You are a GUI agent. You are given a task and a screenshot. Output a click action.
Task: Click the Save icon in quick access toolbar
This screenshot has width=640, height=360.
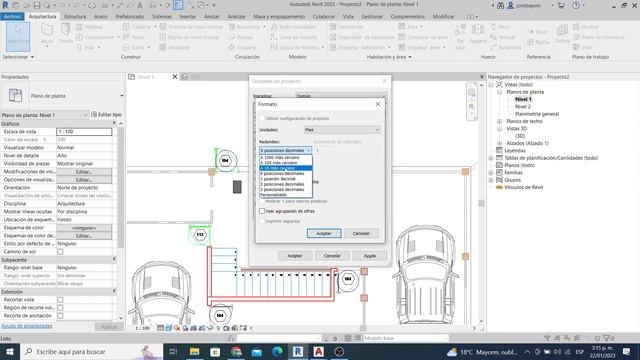pos(37,5)
